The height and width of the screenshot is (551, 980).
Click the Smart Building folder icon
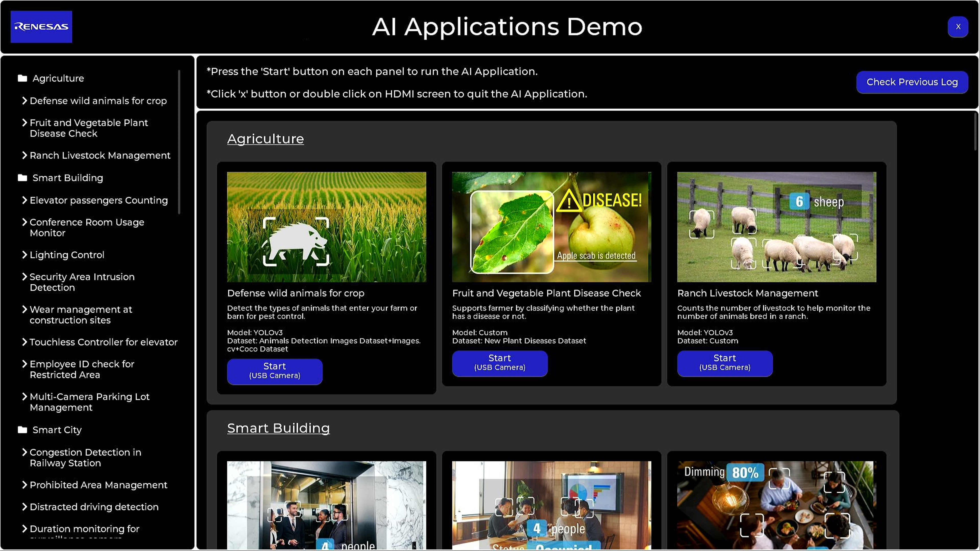[x=22, y=178]
